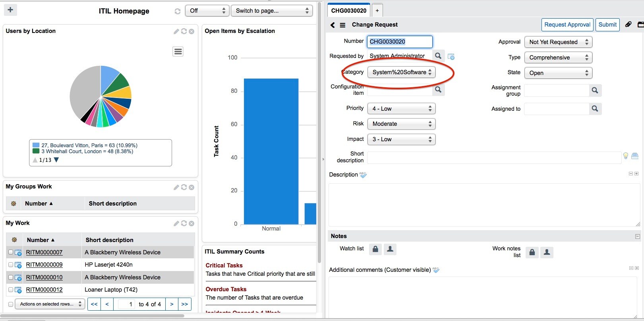644x321 pixels.
Task: Open a new tab with plus tab
Action: [377, 11]
